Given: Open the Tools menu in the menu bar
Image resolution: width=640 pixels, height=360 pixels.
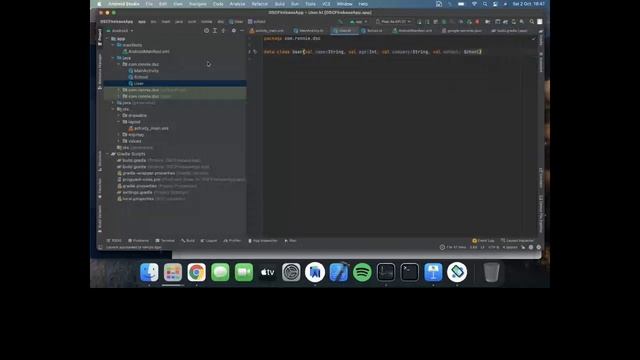Looking at the screenshot, I should click(x=310, y=4).
